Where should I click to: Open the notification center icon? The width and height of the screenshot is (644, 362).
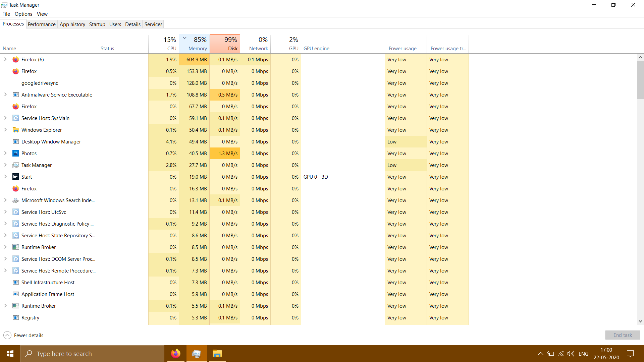pyautogui.click(x=630, y=354)
